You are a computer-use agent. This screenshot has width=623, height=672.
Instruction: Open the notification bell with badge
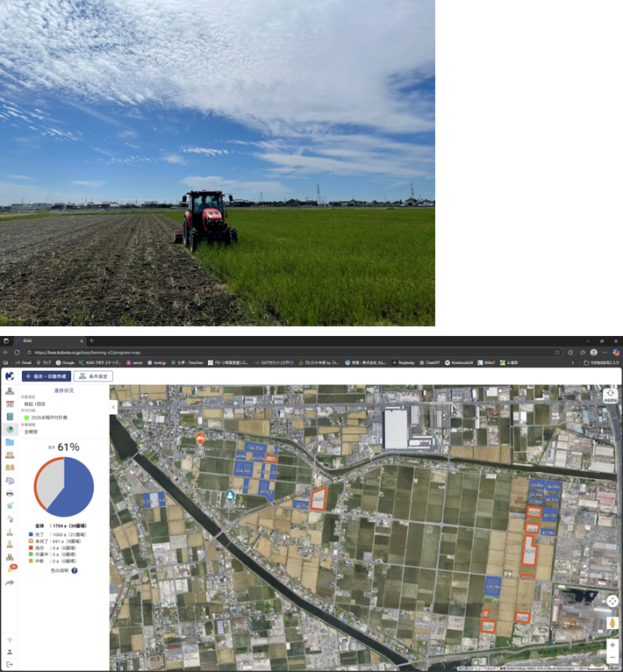(11, 569)
